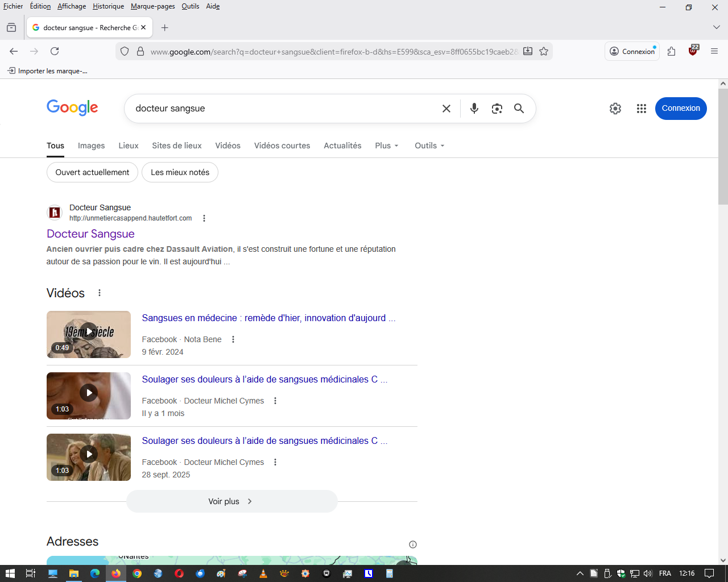The height and width of the screenshot is (582, 728).
Task: Open Sangsues en médecine video link
Action: [268, 318]
